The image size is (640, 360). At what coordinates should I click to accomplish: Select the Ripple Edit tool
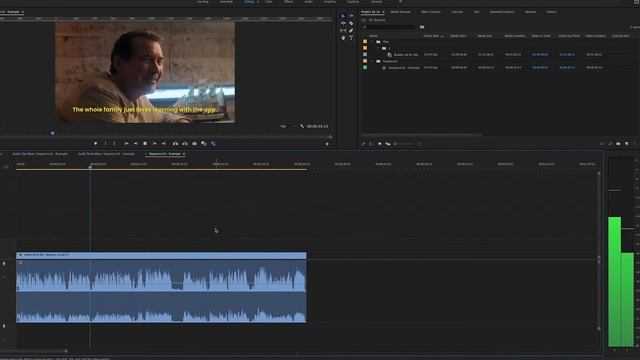coord(343,23)
